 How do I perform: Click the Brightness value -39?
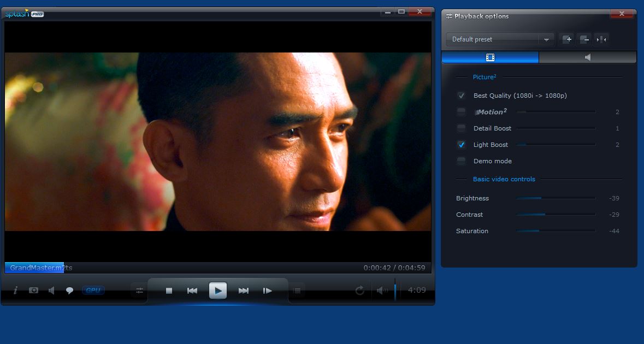click(x=614, y=198)
